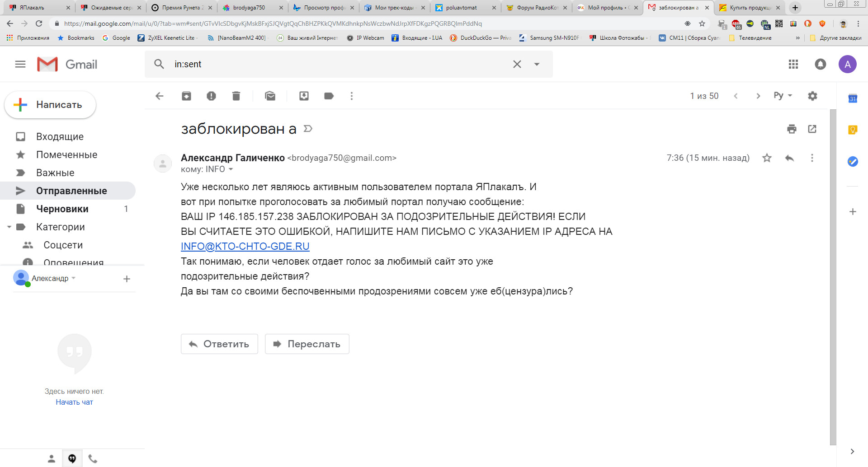The image size is (868, 467).
Task: Expand recipient details next to INFO
Action: tap(231, 169)
